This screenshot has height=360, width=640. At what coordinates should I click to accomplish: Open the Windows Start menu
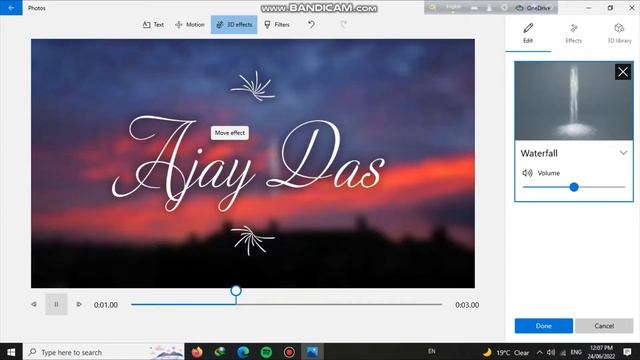tap(11, 352)
